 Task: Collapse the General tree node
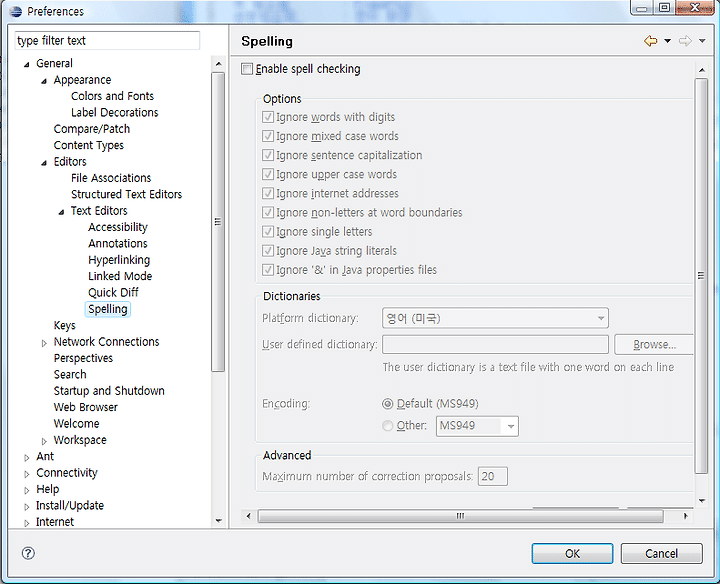(x=27, y=64)
